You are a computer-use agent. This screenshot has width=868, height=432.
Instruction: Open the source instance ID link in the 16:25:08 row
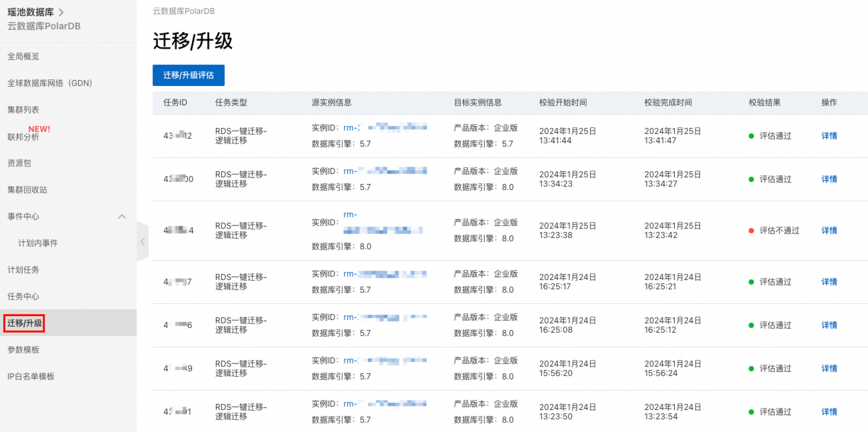[385, 317]
